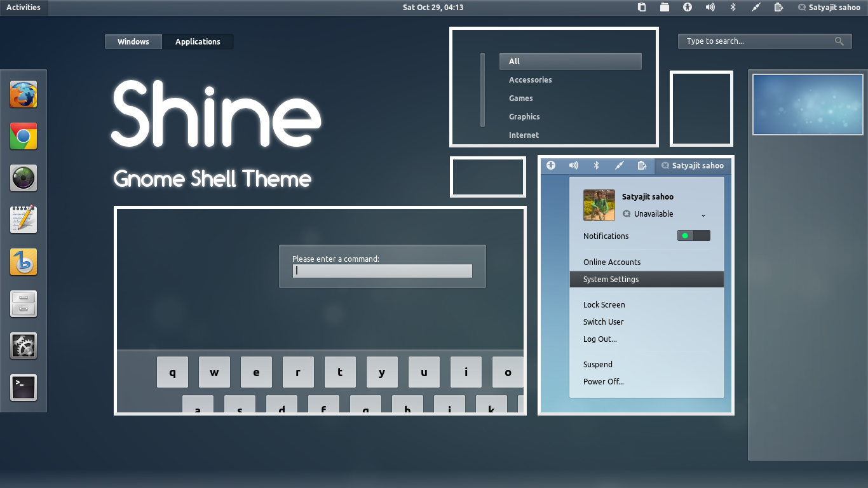Screen dimensions: 868x488
Task: Tap the u key on keyboard
Action: click(x=424, y=372)
